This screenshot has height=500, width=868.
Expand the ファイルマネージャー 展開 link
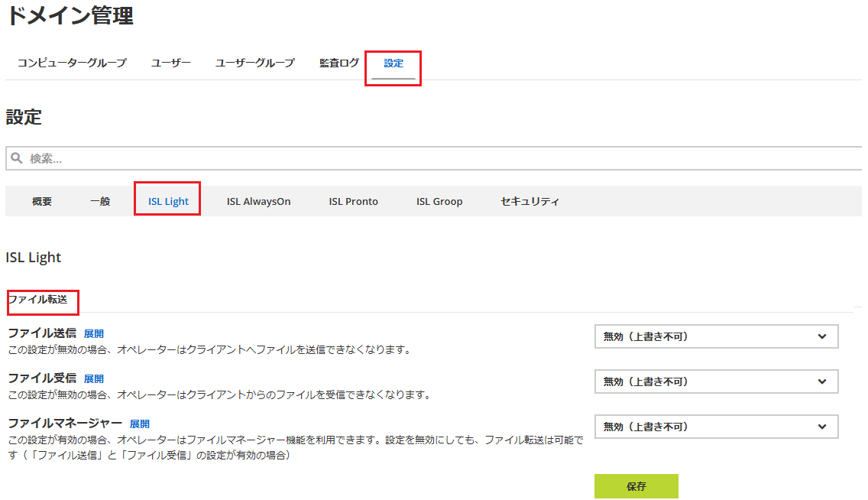click(140, 424)
